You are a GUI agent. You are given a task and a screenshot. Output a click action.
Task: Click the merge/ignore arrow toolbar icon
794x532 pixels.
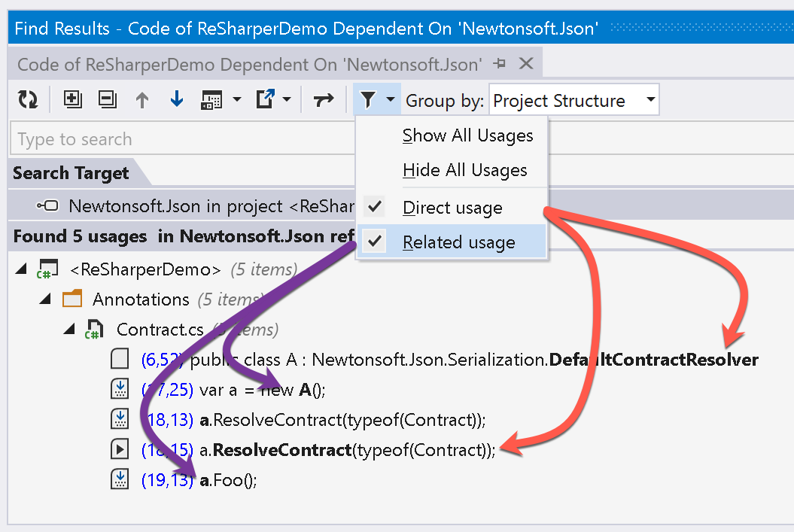point(324,100)
